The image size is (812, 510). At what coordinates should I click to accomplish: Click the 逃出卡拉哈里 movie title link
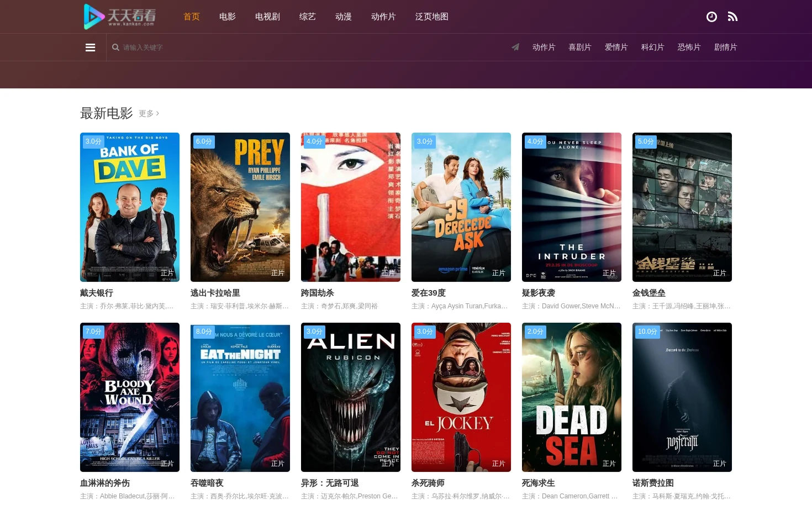point(215,293)
